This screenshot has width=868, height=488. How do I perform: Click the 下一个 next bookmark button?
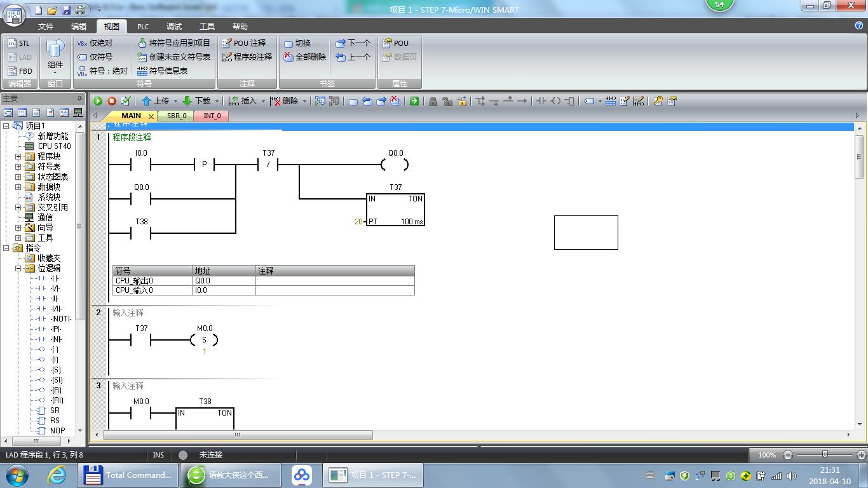coord(353,43)
